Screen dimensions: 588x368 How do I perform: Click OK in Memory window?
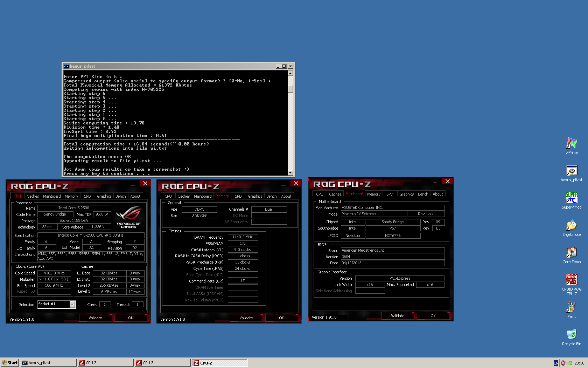281,318
